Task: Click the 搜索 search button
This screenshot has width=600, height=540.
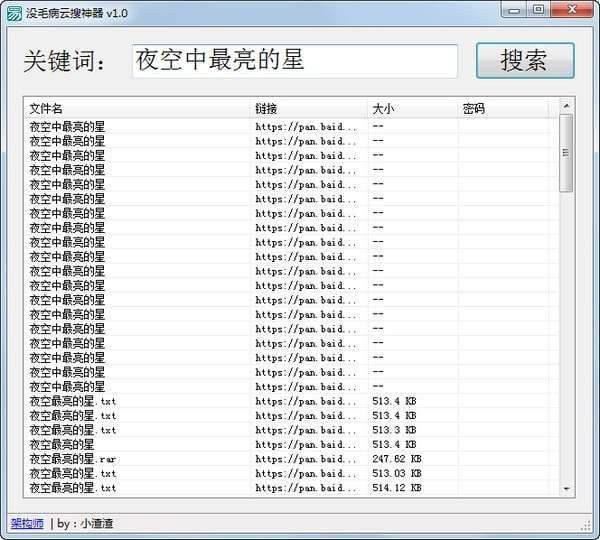Action: (x=525, y=61)
